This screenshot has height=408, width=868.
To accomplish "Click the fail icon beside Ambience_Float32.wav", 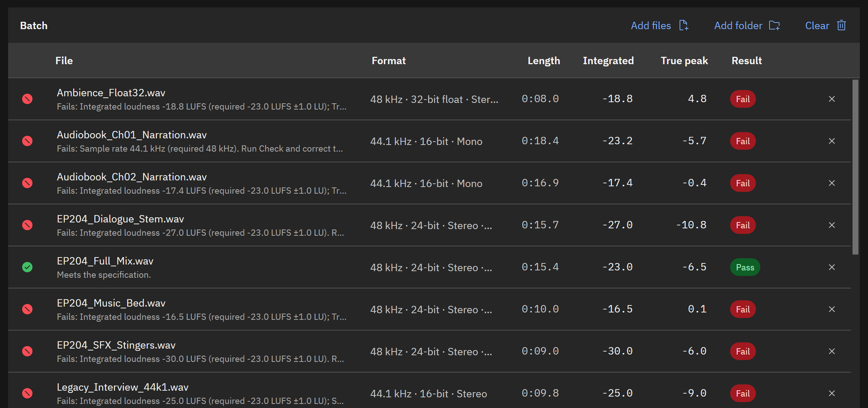I will coord(27,99).
